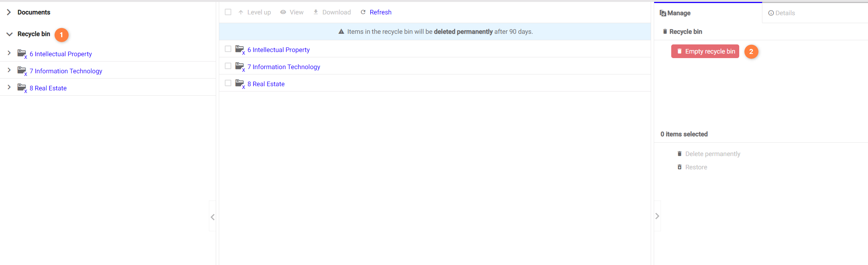
Task: Click the Restore icon in Manage panel
Action: tap(680, 167)
